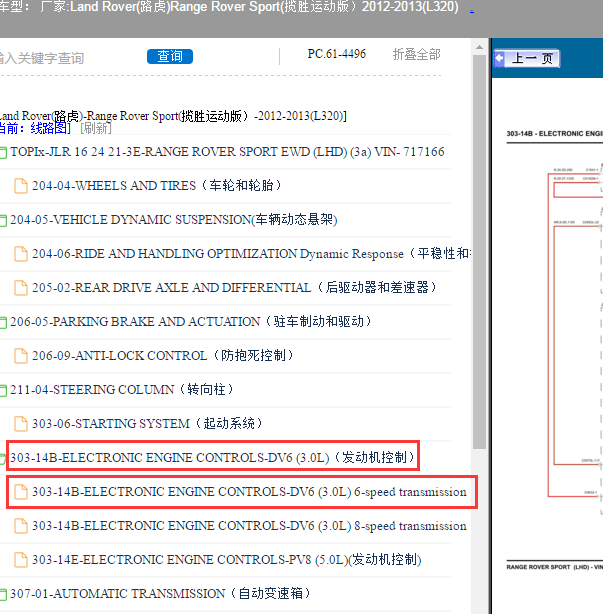Click 折叠全部 to collapse all
603x614 pixels.
pos(417,54)
